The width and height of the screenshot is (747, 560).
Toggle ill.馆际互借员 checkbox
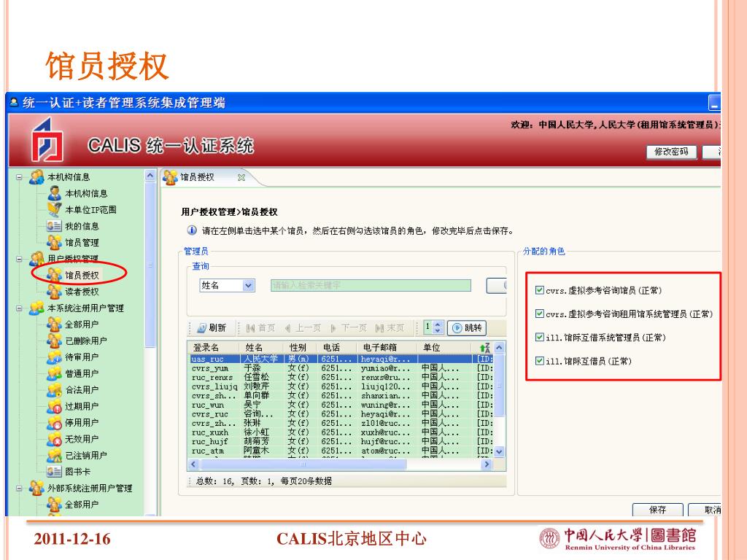tap(540, 360)
